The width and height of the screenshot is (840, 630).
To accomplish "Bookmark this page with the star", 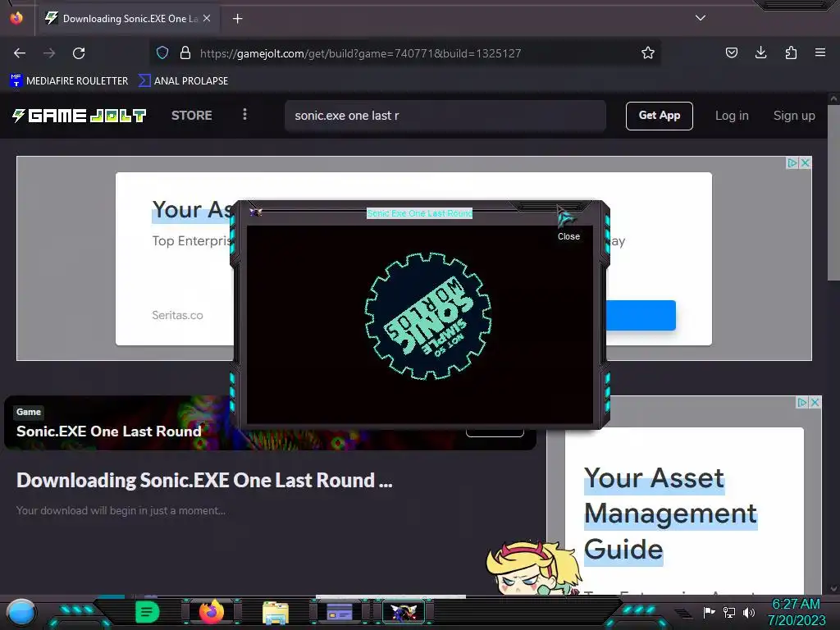I will (x=648, y=52).
